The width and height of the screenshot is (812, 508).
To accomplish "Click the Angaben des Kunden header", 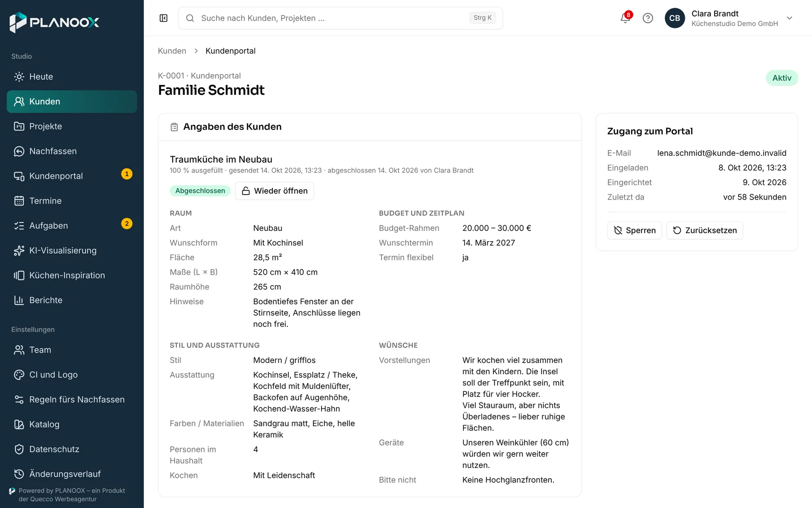I will [x=232, y=127].
